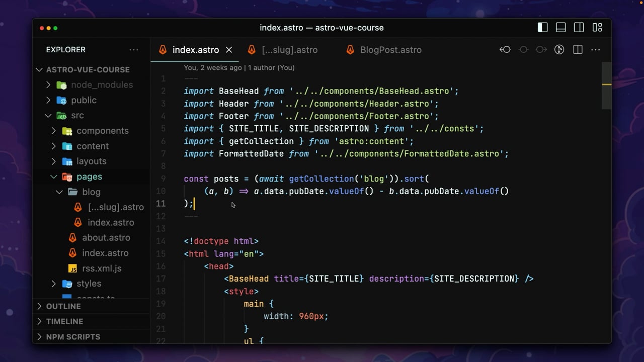Split editor right icon
644x362 pixels.
(x=578, y=50)
